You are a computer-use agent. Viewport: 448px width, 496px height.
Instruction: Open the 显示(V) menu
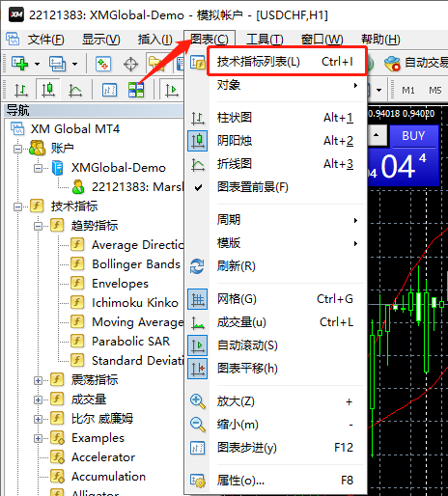[x=101, y=40]
